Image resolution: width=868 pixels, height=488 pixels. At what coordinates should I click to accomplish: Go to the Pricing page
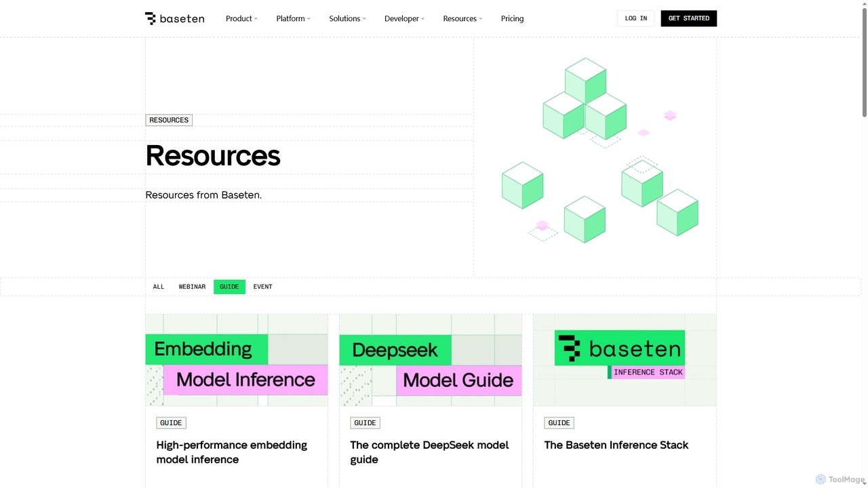click(512, 18)
